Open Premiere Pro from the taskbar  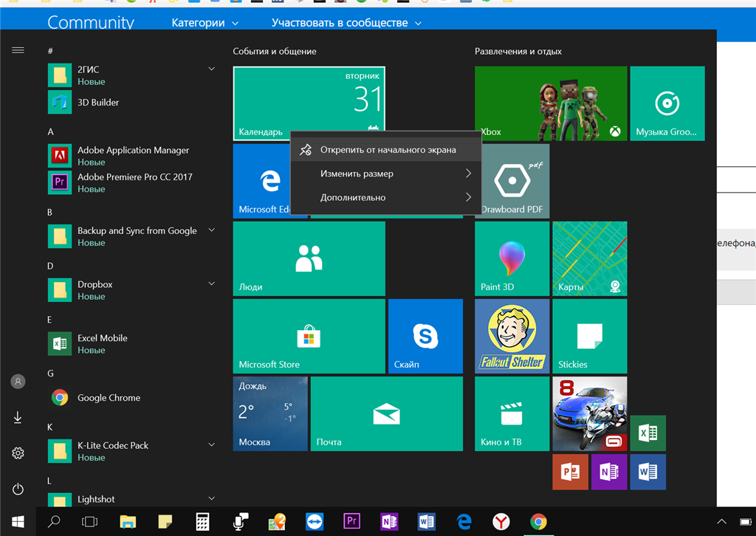tap(351, 521)
